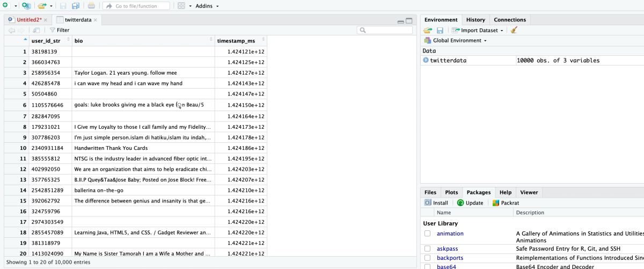
Task: Click the Open File folder icon
Action: (42, 6)
